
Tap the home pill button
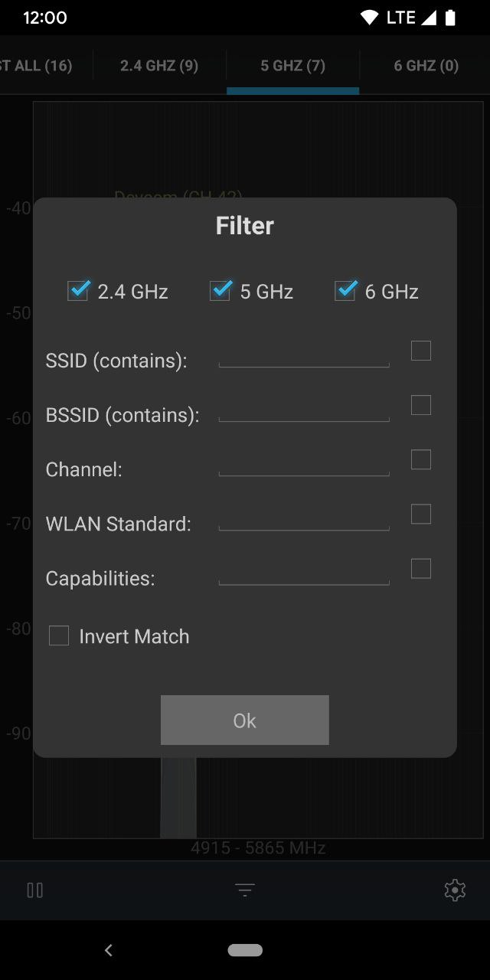pyautogui.click(x=245, y=950)
